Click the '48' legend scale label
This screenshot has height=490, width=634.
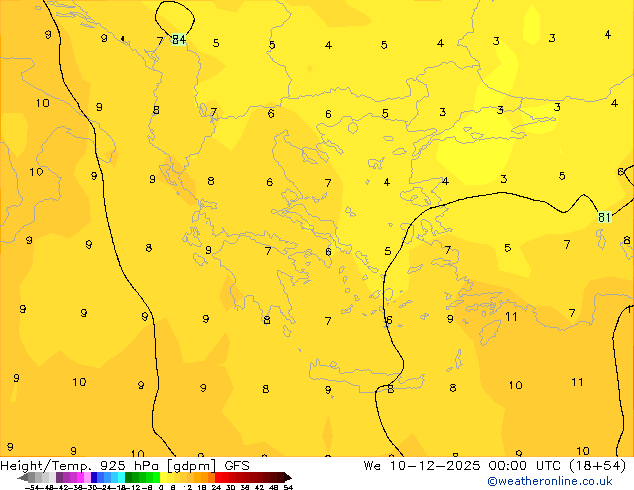tap(274, 487)
